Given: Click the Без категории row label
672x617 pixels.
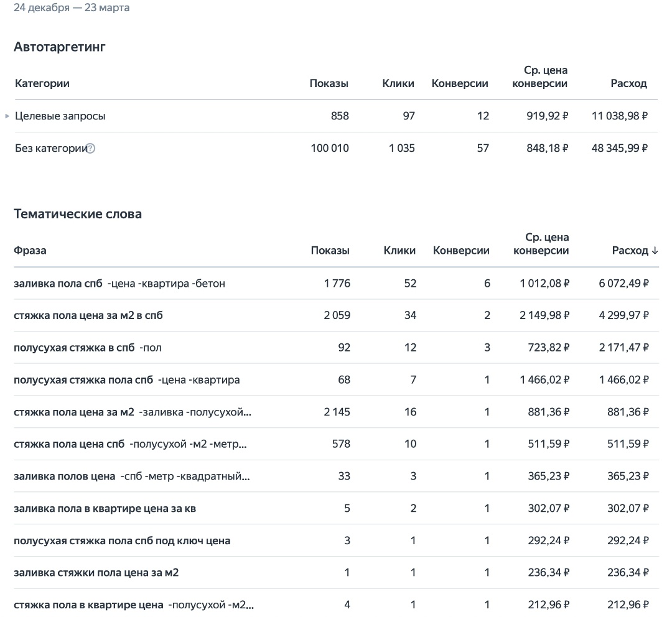Looking at the screenshot, I should (50, 149).
